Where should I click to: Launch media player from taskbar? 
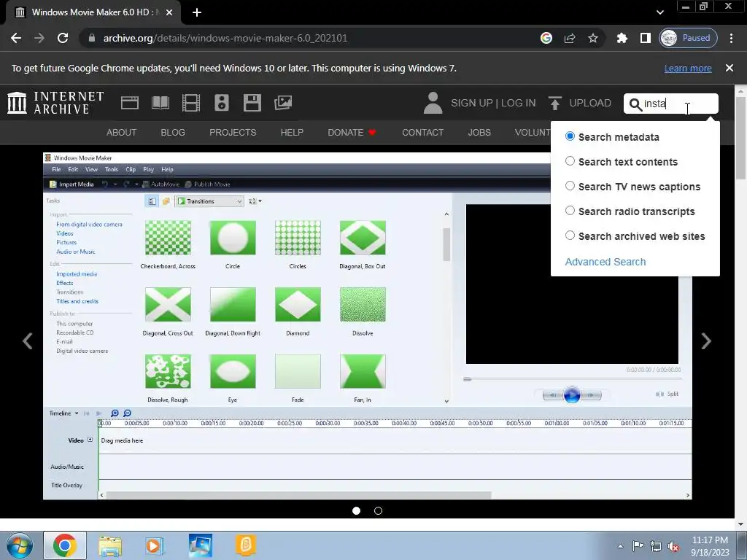(153, 545)
